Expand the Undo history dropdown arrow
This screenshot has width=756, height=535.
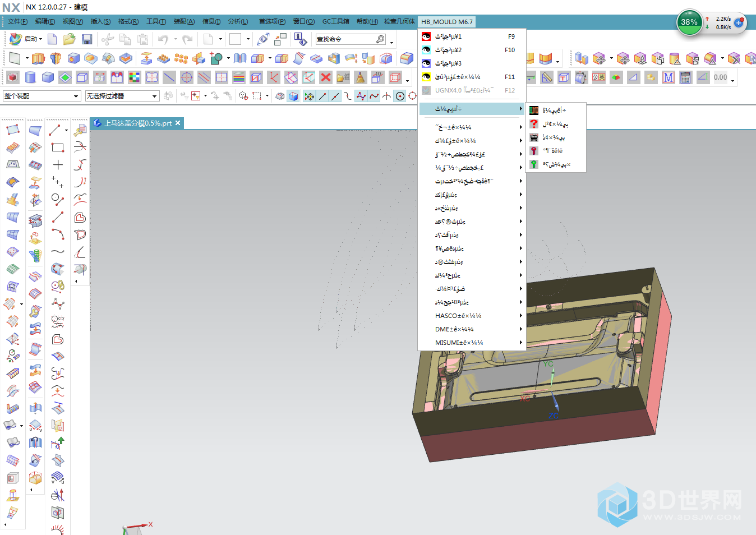tap(176, 39)
